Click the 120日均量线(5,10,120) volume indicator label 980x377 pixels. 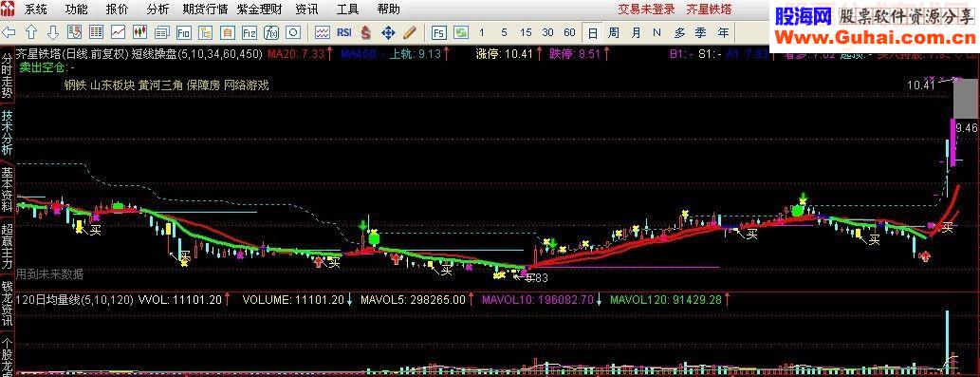74,299
